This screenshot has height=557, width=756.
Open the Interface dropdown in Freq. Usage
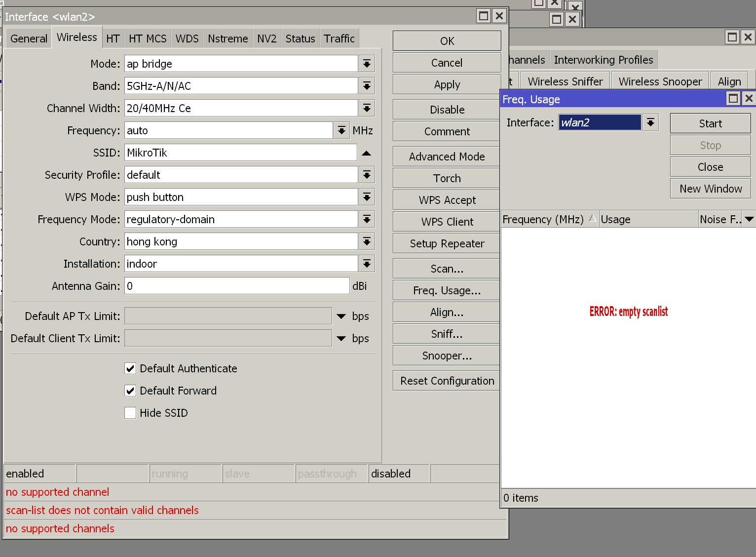tap(650, 122)
